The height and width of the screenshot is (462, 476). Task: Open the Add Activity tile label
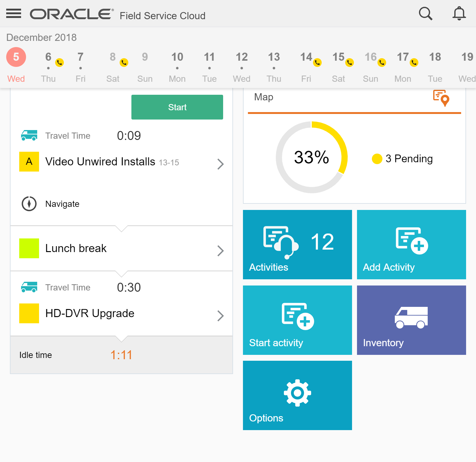tap(389, 267)
